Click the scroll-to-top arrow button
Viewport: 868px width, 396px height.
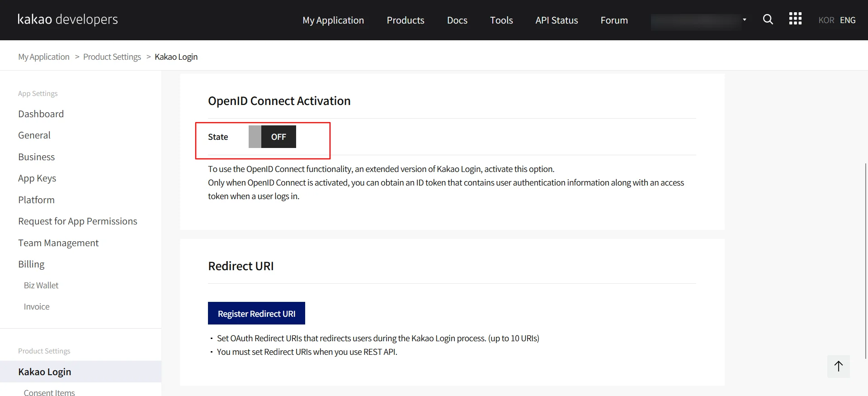pyautogui.click(x=839, y=366)
